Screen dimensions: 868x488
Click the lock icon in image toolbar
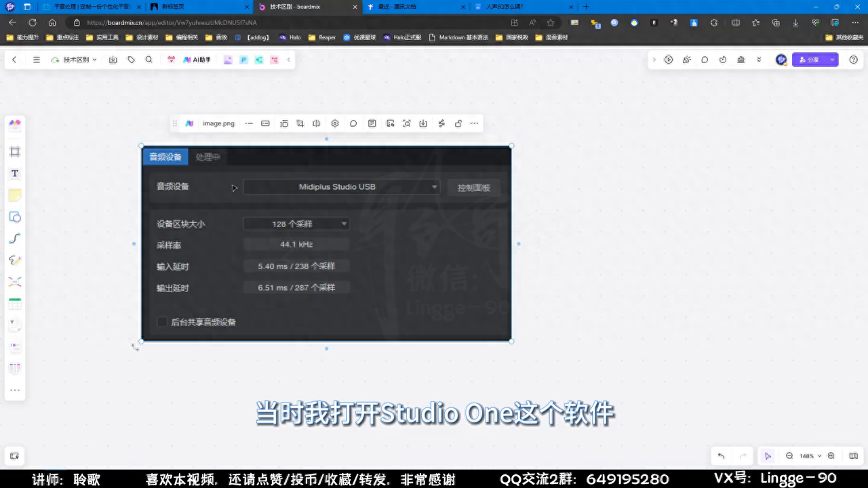pos(458,123)
